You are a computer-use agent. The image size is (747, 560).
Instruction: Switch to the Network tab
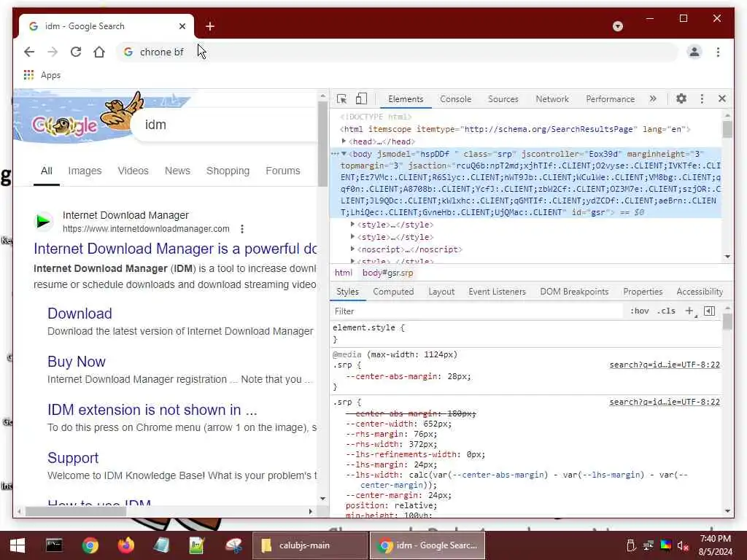click(x=552, y=99)
